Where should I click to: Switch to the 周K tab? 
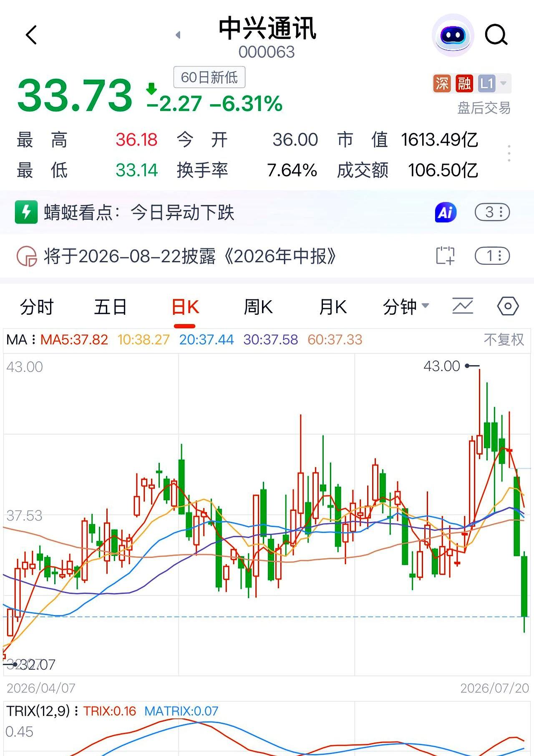point(259,307)
